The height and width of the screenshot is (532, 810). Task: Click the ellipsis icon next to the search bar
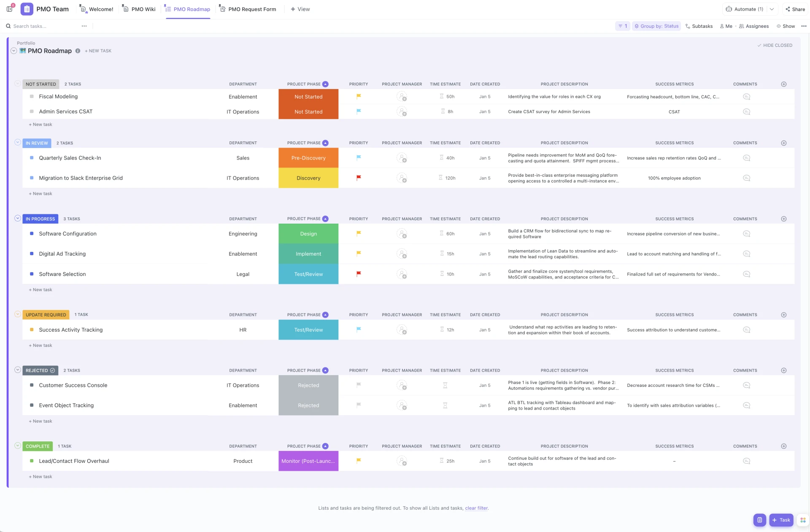pos(84,26)
